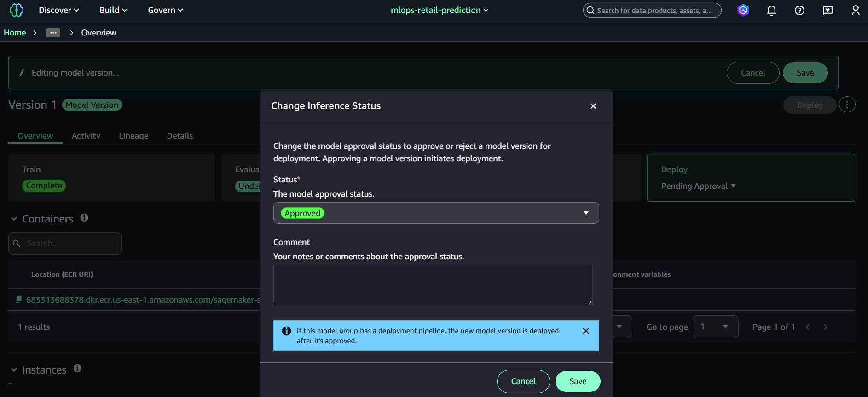Click Save in the dialog footer

[x=578, y=381]
